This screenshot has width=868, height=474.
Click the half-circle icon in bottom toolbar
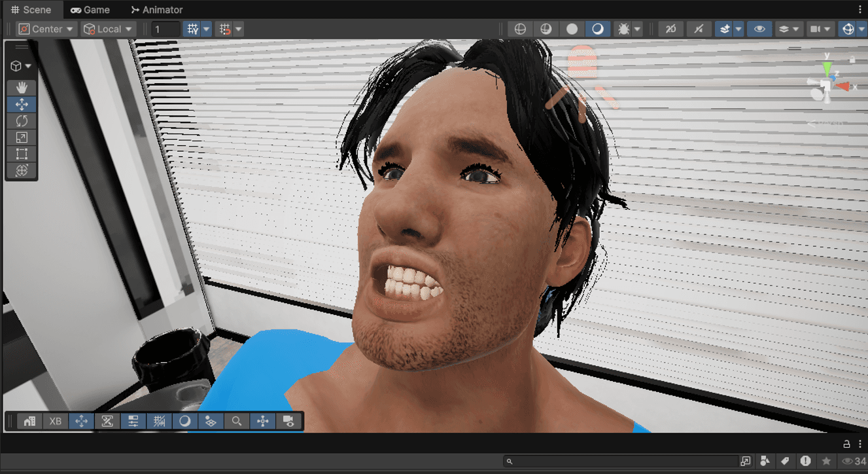pyautogui.click(x=185, y=421)
